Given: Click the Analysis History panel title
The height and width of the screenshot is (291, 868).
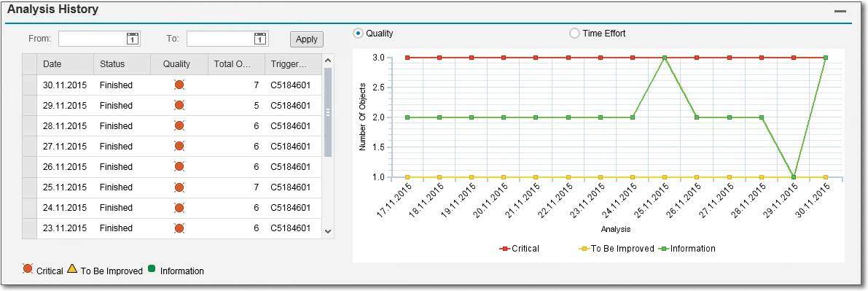Looking at the screenshot, I should (x=53, y=9).
